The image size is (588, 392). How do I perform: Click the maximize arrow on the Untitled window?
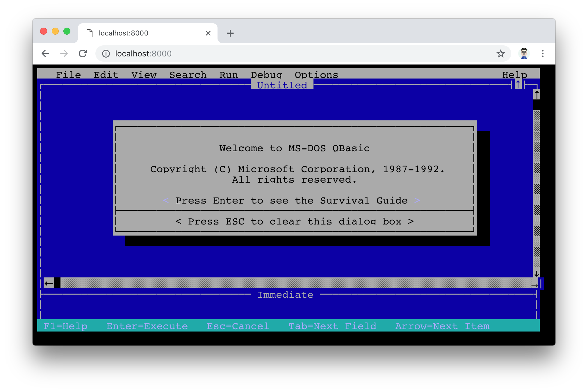pyautogui.click(x=518, y=85)
